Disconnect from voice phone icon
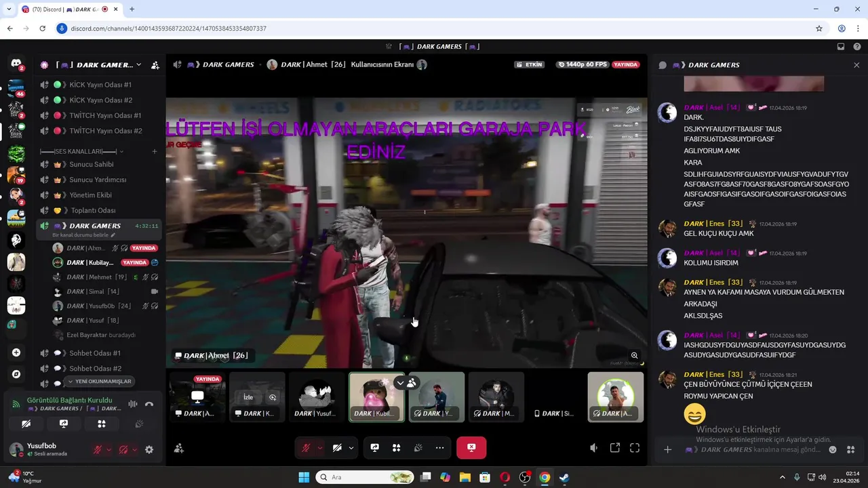Screen dimensions: 868x488 149,404
